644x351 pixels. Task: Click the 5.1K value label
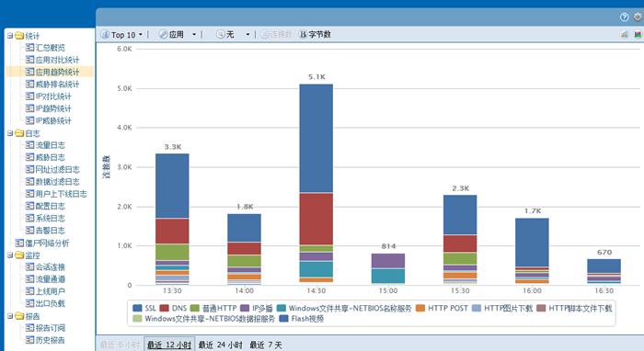pyautogui.click(x=316, y=76)
